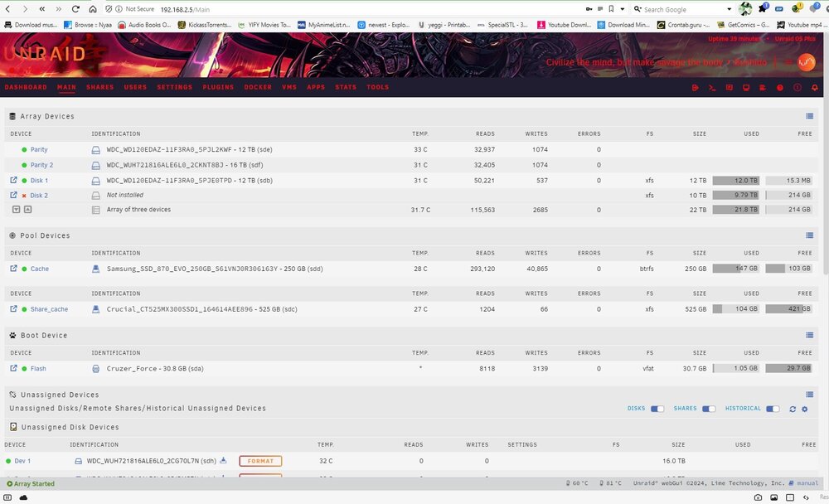The image size is (829, 504).
Task: Toggle Pool Devices list view icon
Action: coord(809,235)
